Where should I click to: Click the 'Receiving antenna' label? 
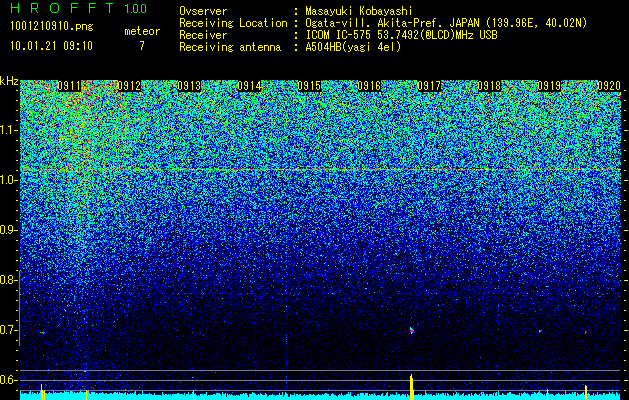(x=230, y=47)
